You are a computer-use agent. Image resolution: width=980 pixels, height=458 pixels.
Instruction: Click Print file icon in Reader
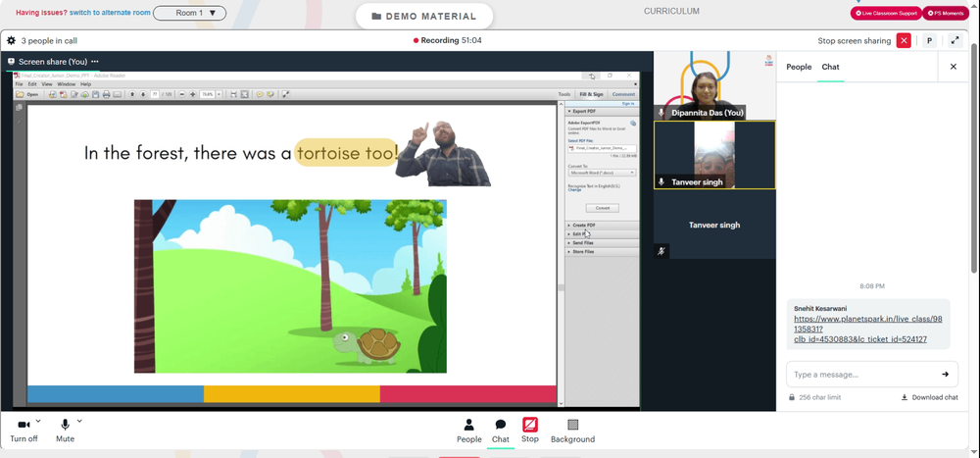pyautogui.click(x=106, y=94)
